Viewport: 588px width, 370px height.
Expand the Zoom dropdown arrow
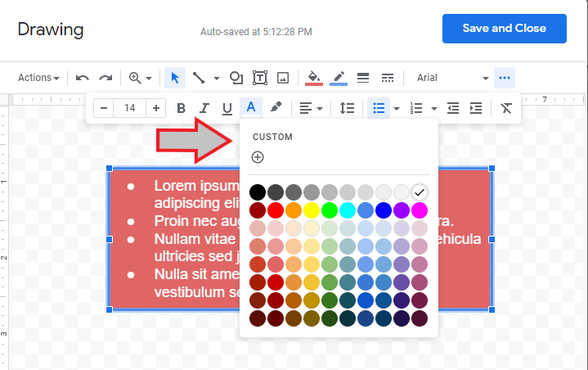[x=149, y=78]
